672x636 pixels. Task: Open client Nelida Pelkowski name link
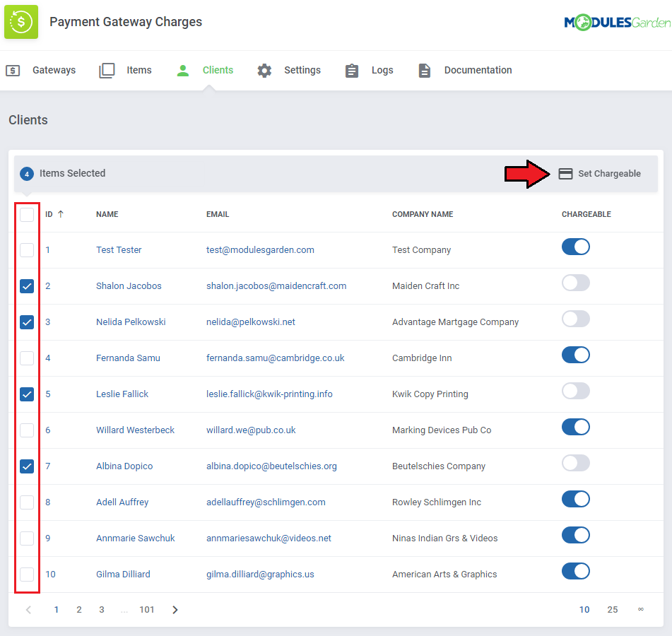click(x=131, y=322)
